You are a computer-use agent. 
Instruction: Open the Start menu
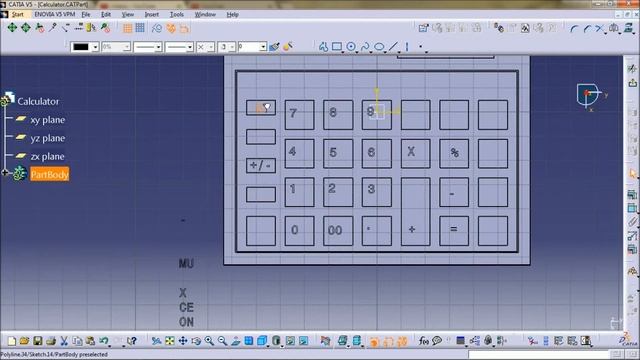point(18,14)
